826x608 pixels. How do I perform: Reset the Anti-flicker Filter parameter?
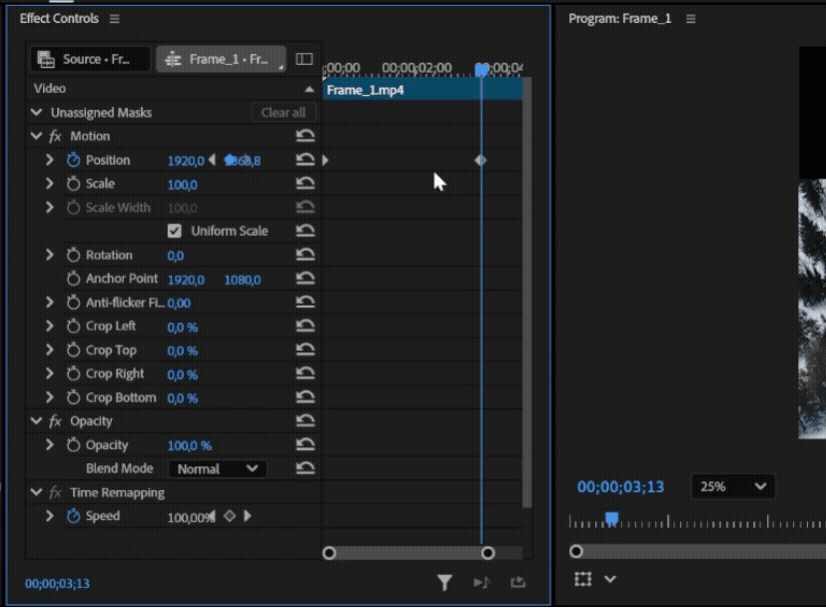pos(305,302)
